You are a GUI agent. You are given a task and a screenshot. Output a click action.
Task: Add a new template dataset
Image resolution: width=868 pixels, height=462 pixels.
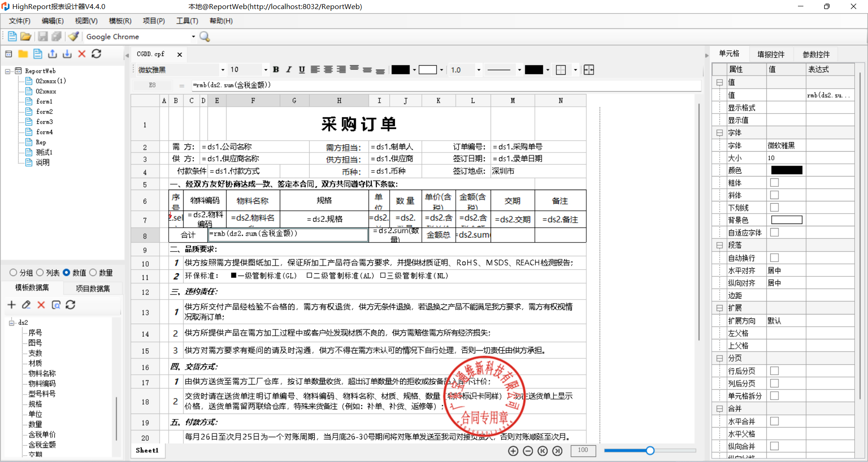[x=12, y=305]
